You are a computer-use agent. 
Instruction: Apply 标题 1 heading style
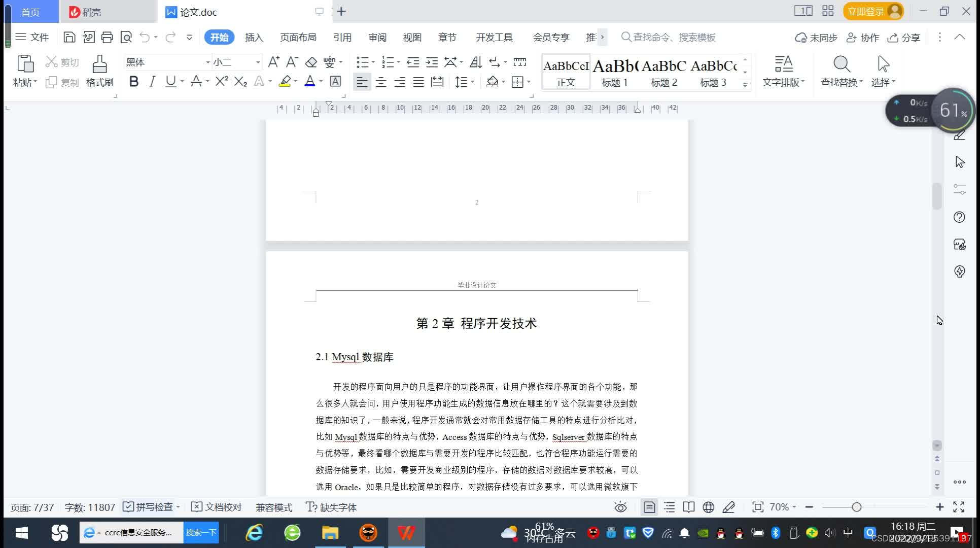tap(615, 72)
